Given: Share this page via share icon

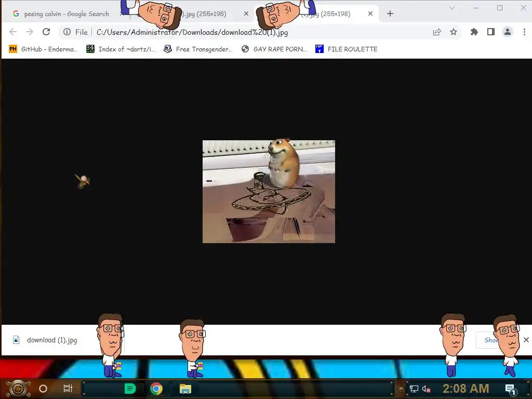Looking at the screenshot, I should point(436,32).
